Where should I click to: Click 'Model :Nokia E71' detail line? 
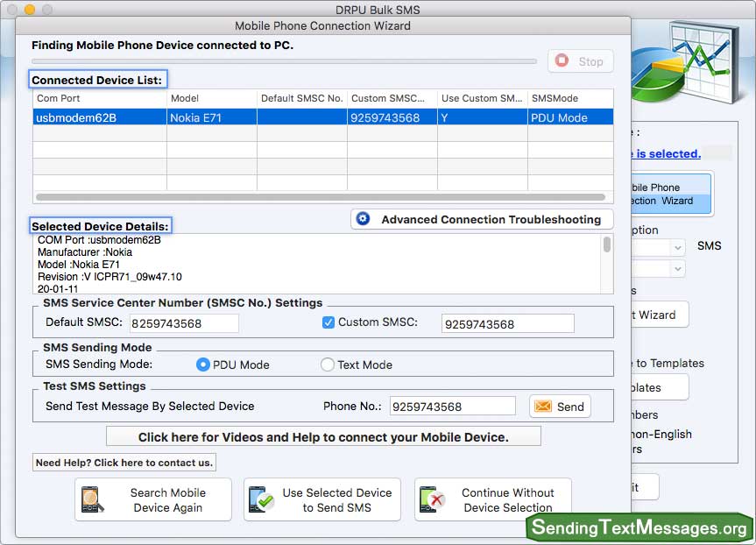79,265
